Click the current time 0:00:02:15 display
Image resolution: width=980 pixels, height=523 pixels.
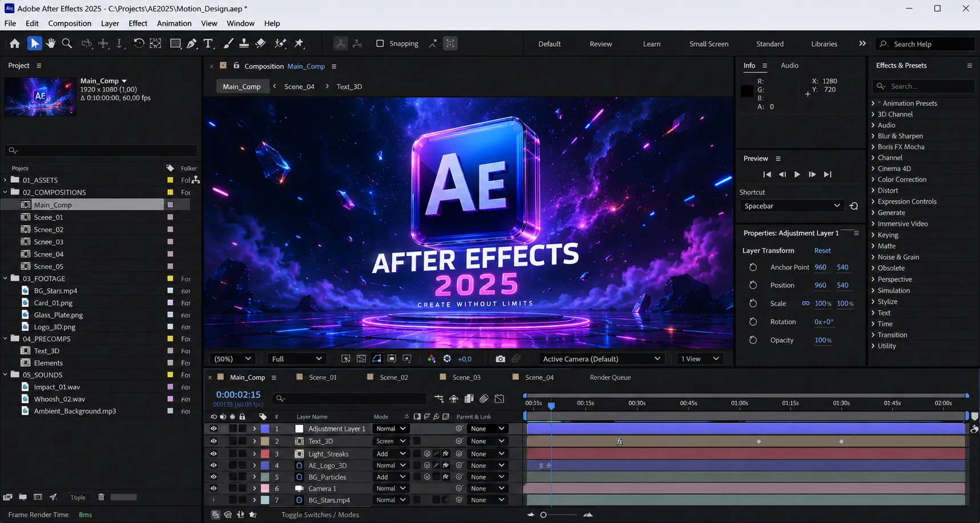pyautogui.click(x=238, y=395)
